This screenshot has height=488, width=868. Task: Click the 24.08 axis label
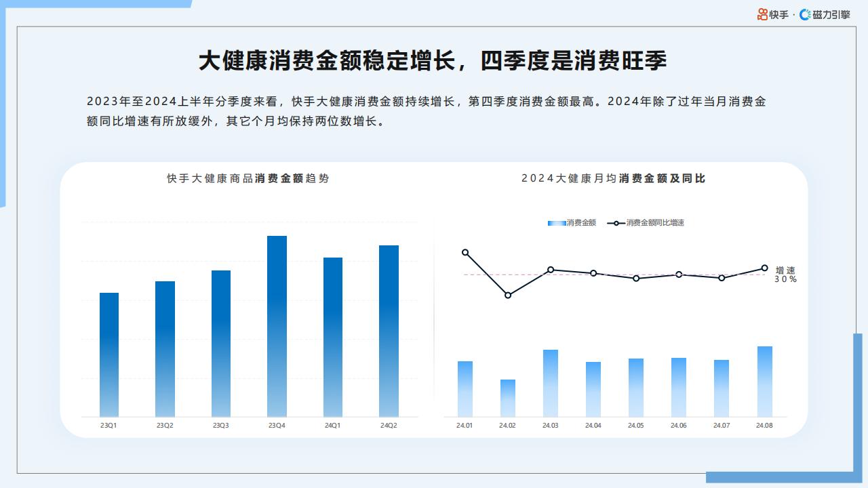(764, 426)
